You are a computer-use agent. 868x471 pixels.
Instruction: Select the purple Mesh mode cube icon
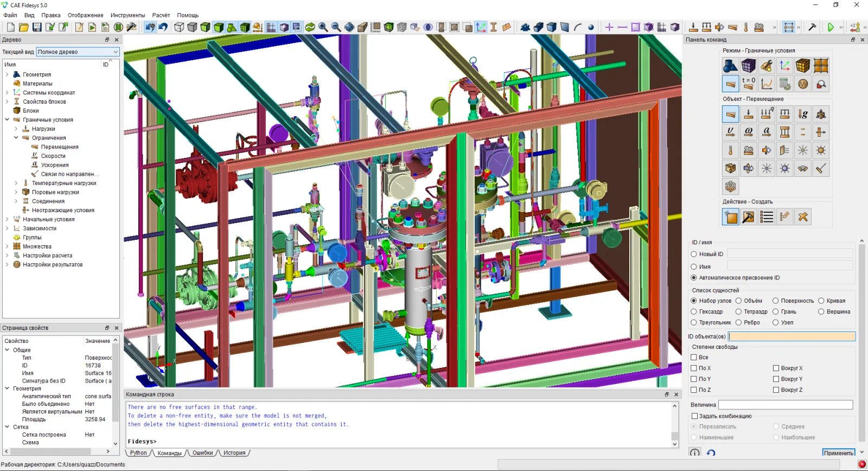tap(749, 66)
